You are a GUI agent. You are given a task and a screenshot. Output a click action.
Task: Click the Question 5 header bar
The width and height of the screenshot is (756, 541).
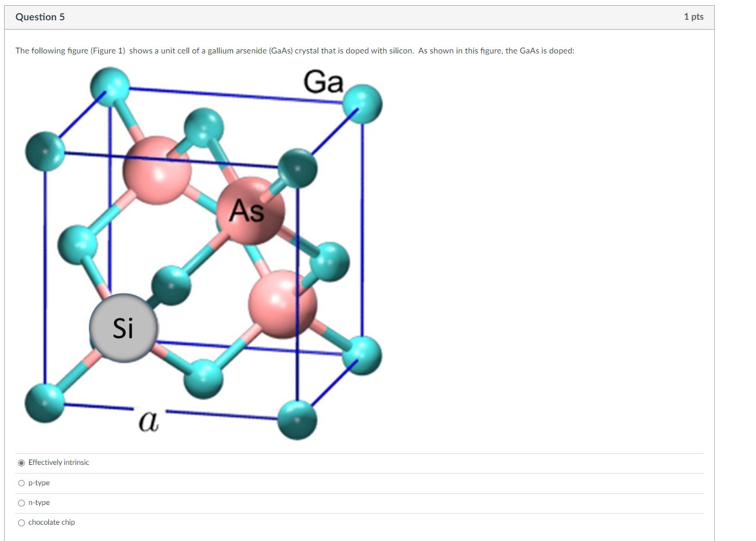click(x=40, y=17)
